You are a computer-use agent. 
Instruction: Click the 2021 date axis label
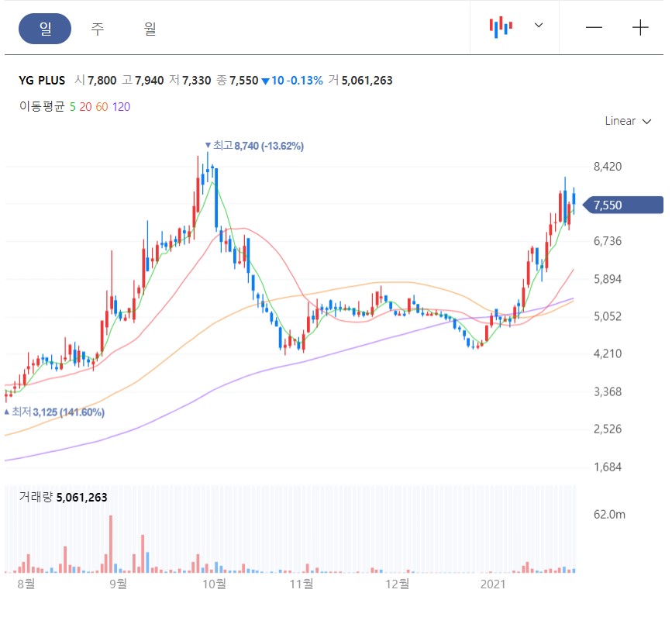(x=493, y=584)
